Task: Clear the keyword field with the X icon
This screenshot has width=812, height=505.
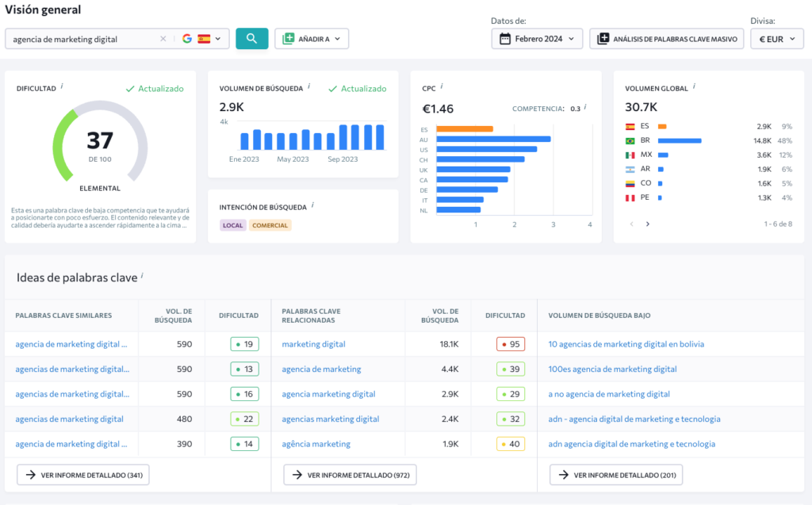Action: (163, 39)
